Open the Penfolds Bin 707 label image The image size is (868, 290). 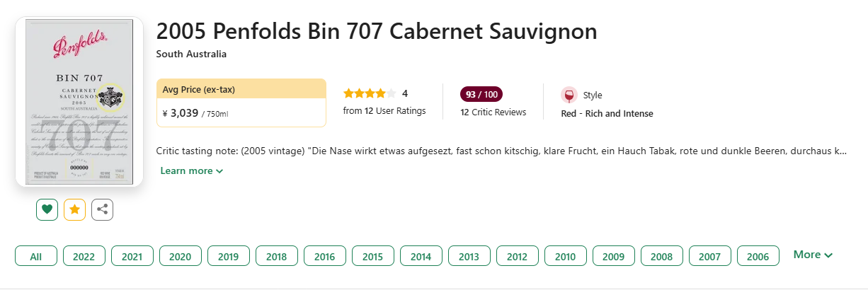pyautogui.click(x=79, y=102)
